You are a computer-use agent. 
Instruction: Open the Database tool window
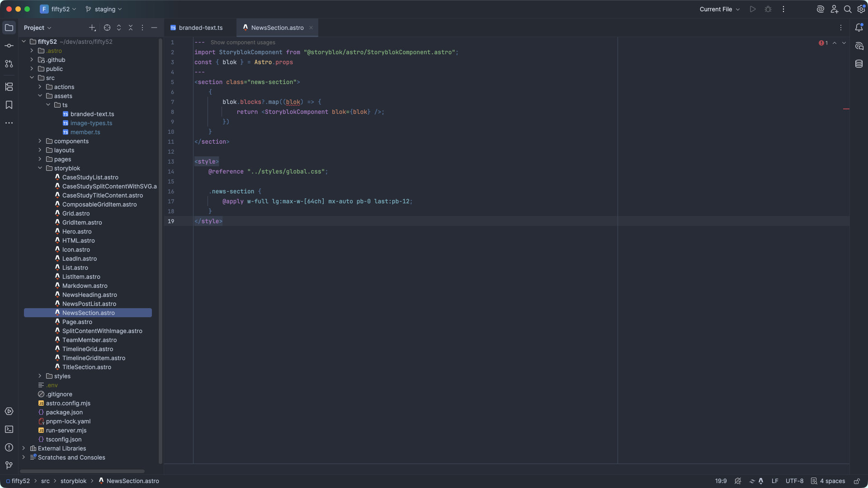click(859, 64)
